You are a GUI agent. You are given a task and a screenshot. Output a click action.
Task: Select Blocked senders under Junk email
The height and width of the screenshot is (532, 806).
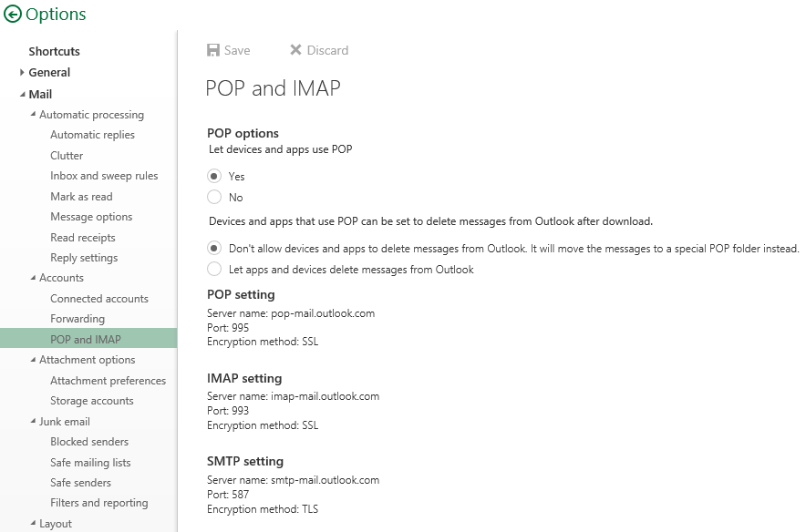point(89,442)
